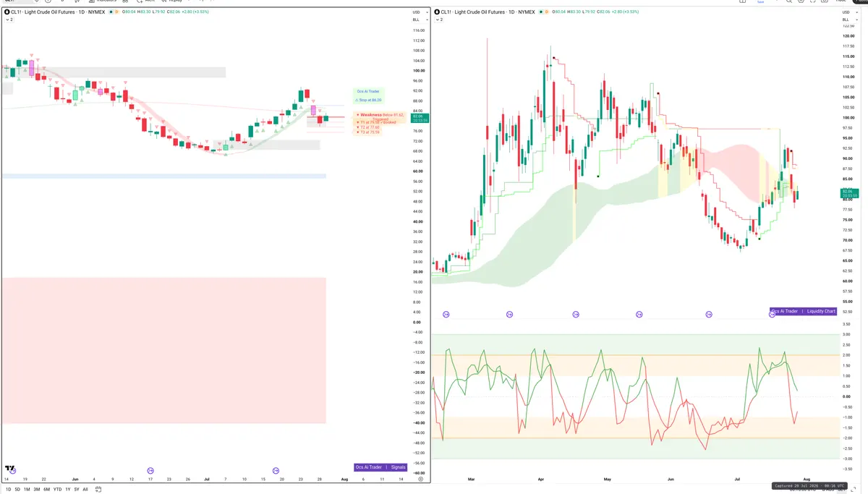
Task: Select the 6M time range
Action: pyautogui.click(x=47, y=489)
